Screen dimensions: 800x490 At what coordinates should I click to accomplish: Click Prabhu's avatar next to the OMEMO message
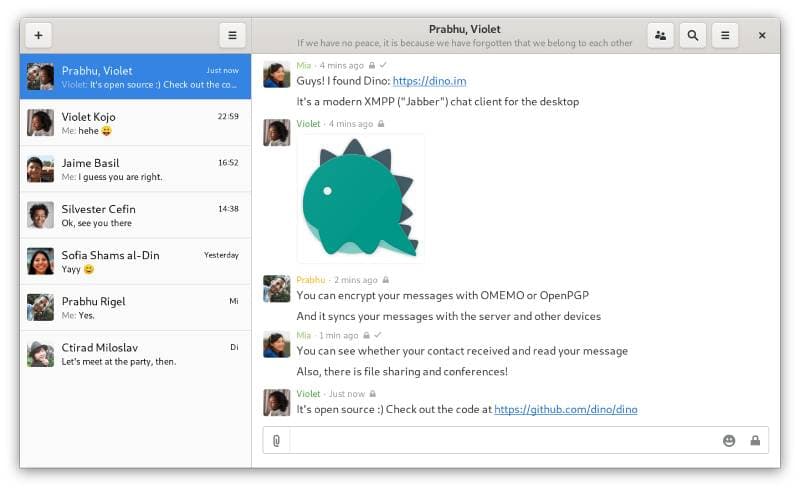click(x=277, y=289)
